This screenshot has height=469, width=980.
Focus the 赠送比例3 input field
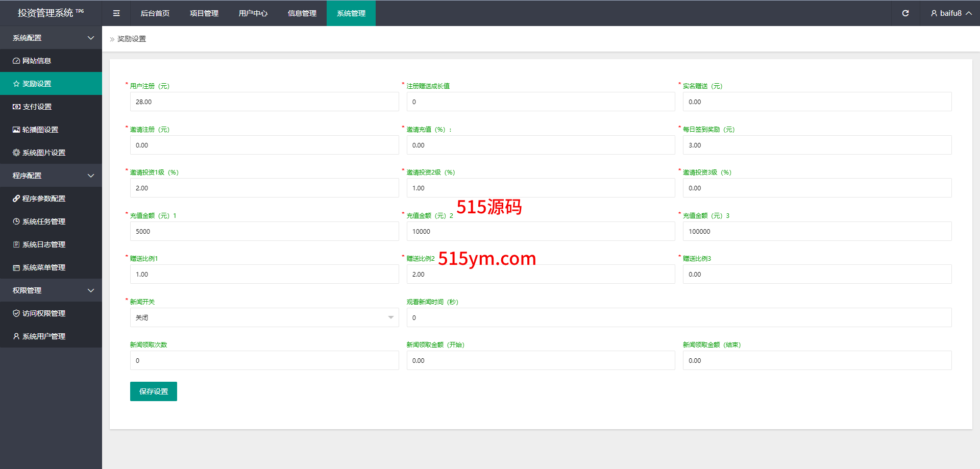[x=817, y=274]
